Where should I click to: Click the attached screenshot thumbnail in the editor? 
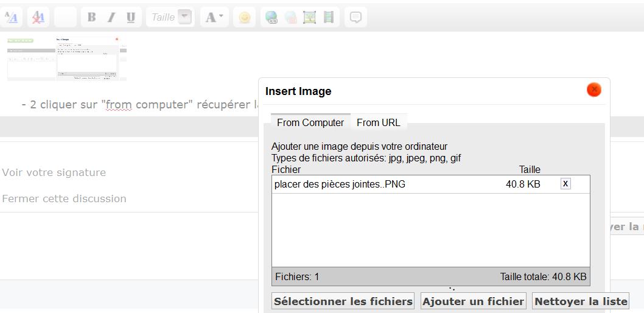pyautogui.click(x=67, y=58)
